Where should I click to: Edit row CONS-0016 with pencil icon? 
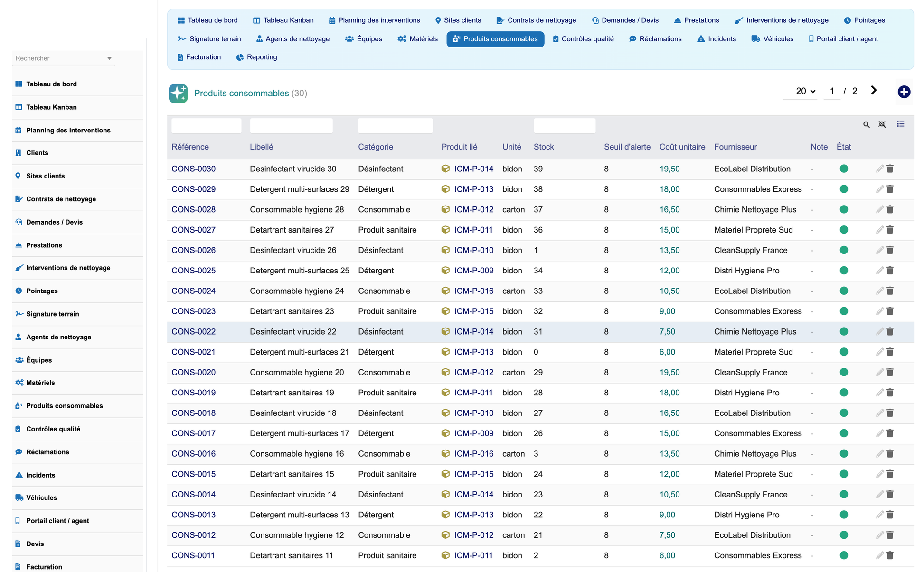coord(879,453)
